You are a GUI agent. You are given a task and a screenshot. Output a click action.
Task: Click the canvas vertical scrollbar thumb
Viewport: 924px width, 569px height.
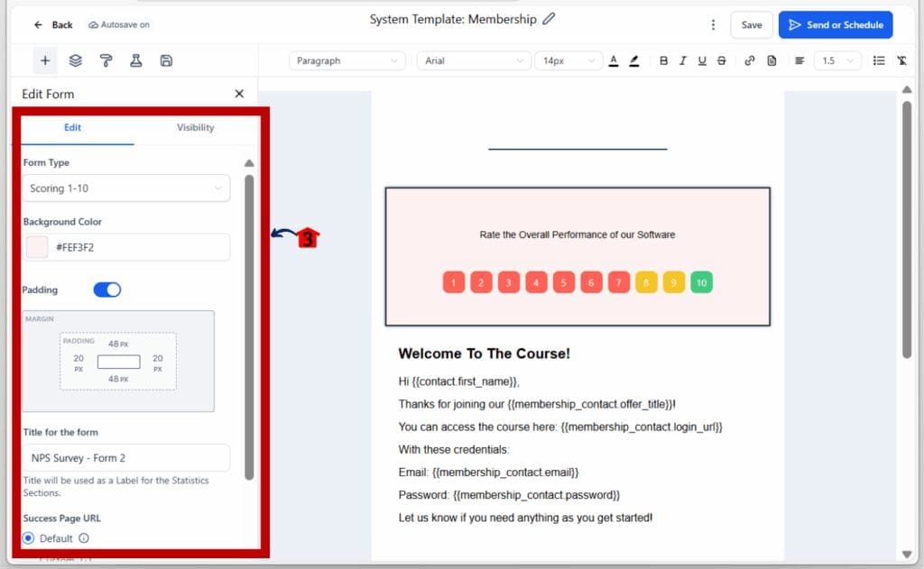tap(907, 230)
